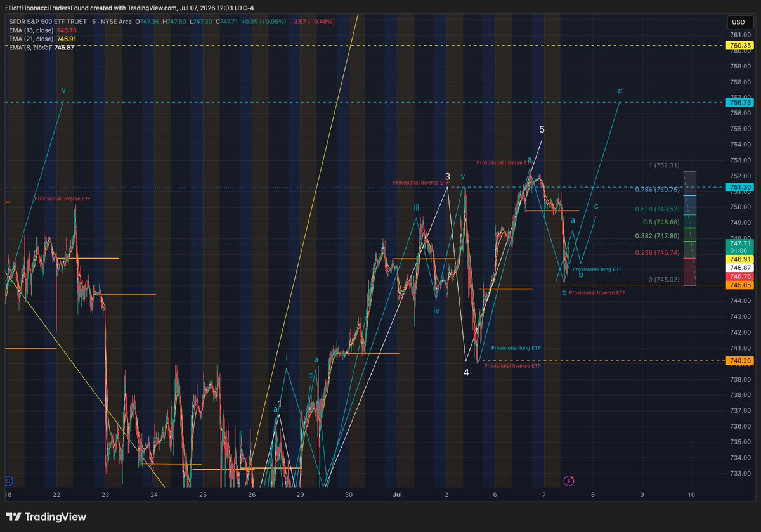Select the white wave 4 label
Screen dimensions: 761x532
coord(466,372)
